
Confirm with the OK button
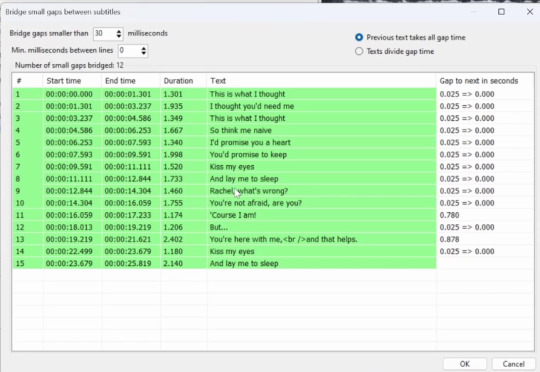[x=465, y=364]
